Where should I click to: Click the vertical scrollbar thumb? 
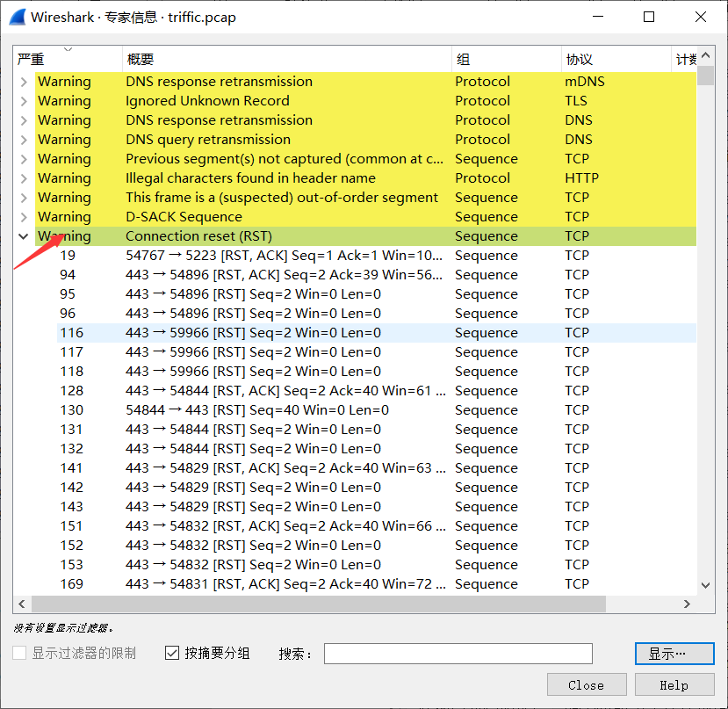706,76
